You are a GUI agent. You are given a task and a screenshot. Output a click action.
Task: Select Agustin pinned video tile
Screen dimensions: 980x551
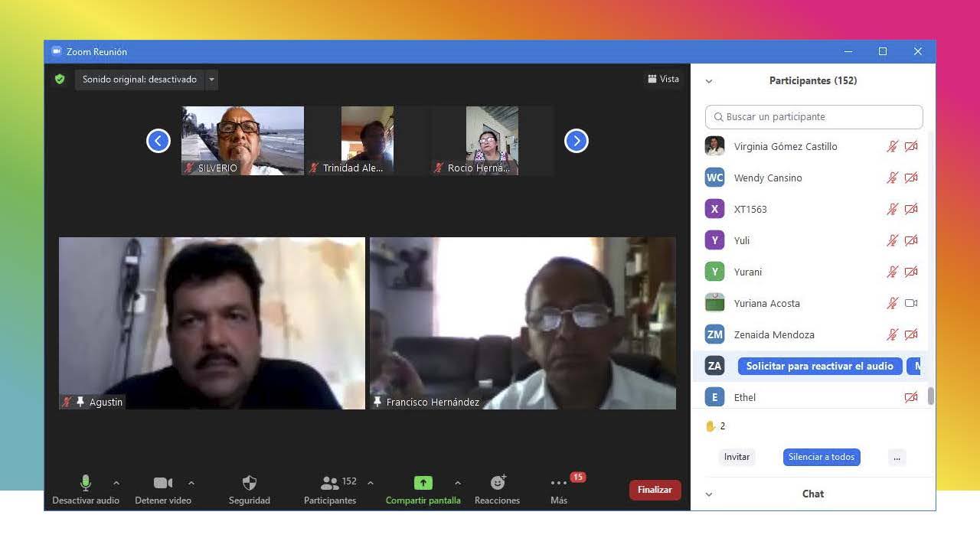(212, 323)
